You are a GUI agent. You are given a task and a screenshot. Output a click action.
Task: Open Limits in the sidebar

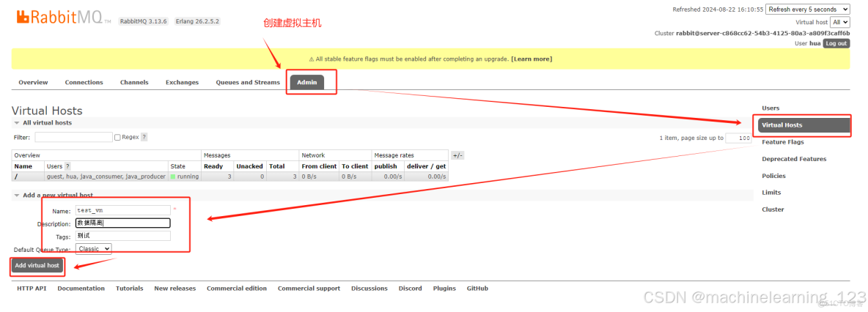point(772,193)
